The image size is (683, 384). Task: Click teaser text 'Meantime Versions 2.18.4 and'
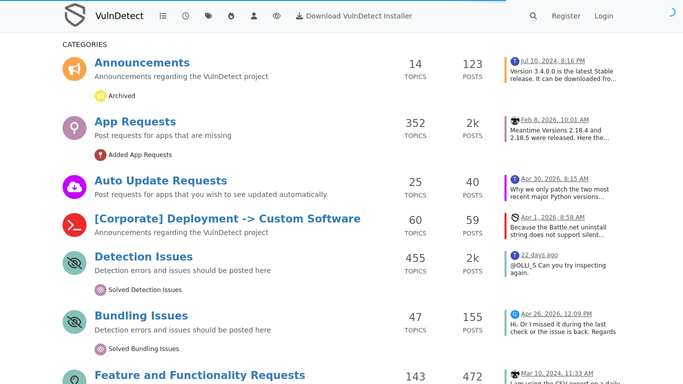(x=555, y=130)
